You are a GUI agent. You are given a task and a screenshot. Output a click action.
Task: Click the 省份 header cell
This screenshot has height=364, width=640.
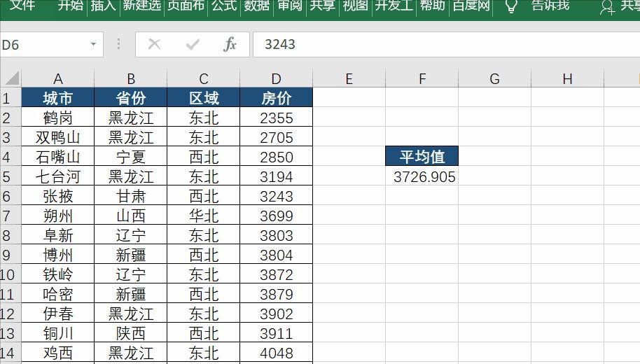click(x=131, y=97)
